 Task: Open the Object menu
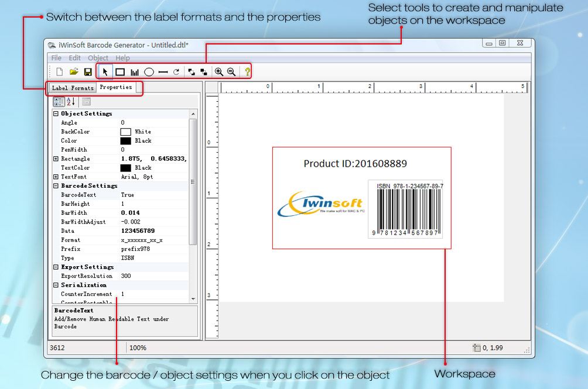pos(98,58)
